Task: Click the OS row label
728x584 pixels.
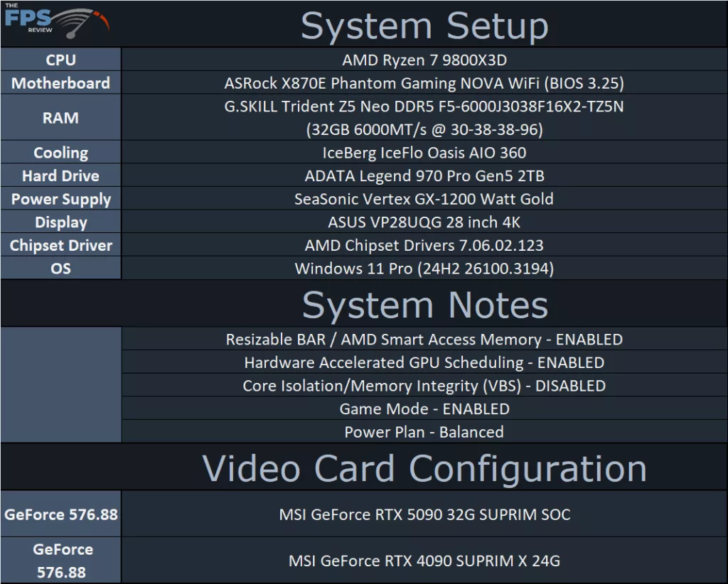Action: (61, 269)
